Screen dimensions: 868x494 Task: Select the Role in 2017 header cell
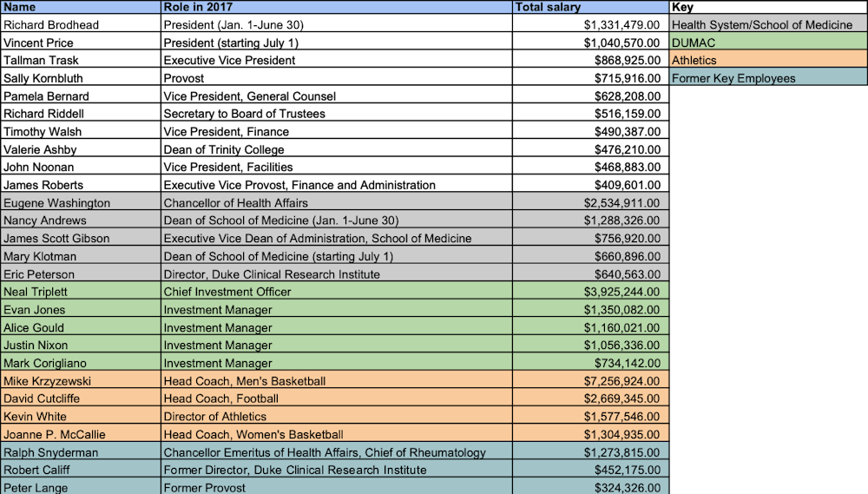point(337,7)
